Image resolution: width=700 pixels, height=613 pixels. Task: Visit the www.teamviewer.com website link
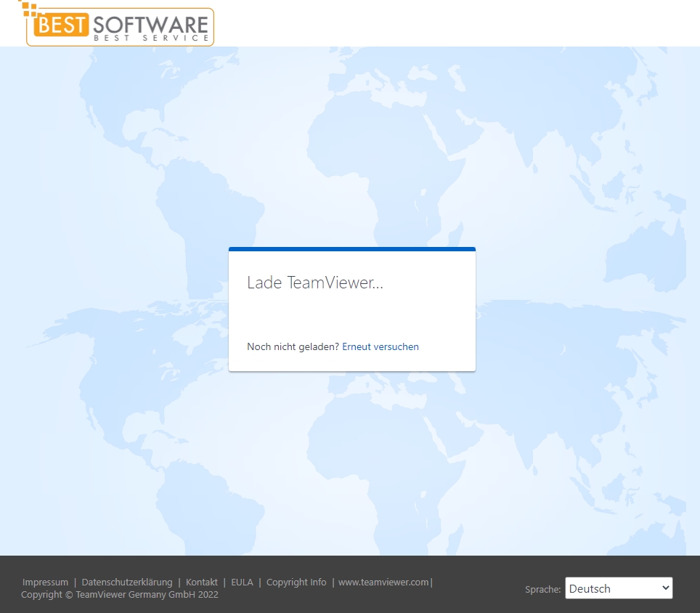(384, 582)
